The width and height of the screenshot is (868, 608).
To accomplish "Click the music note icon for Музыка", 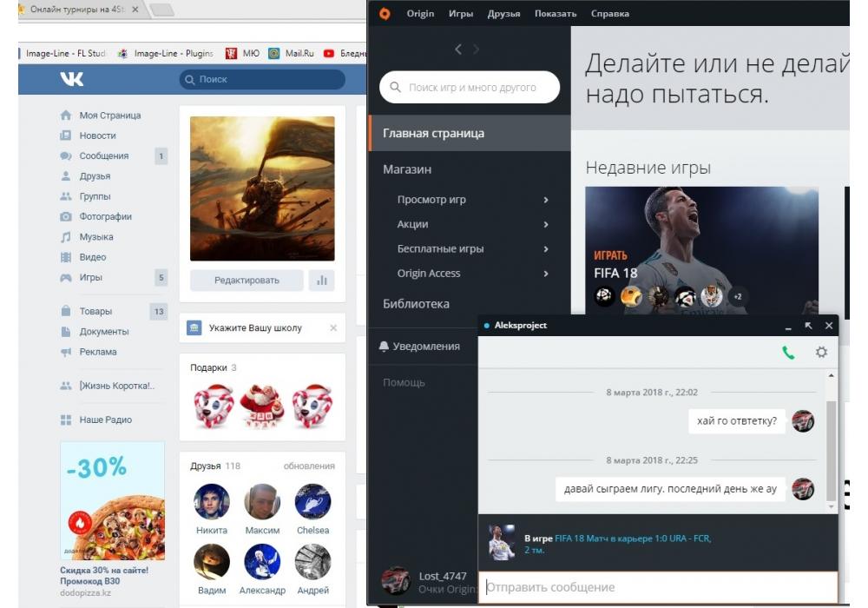I will coord(66,237).
